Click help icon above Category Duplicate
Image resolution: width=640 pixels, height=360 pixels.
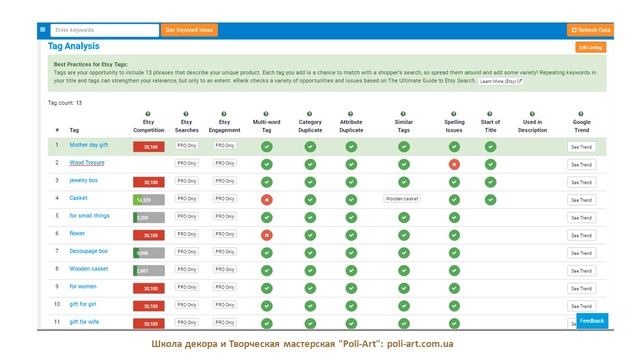310,114
